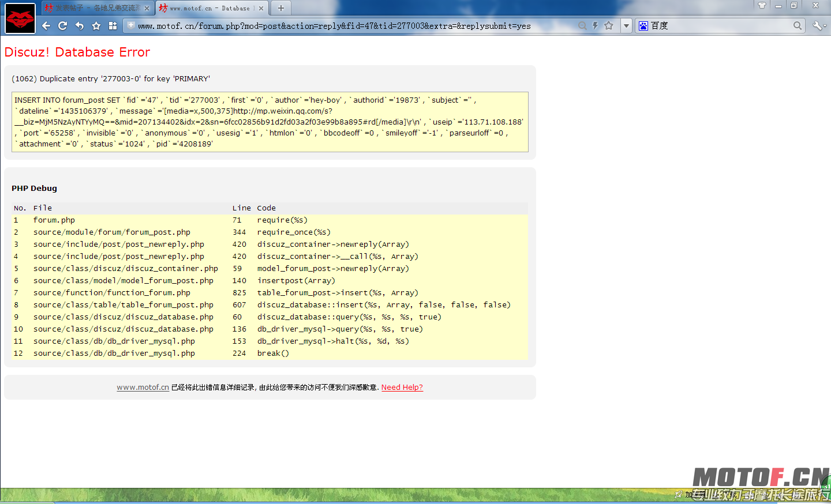
Task: Open the skin t-shirt icon
Action: pyautogui.click(x=762, y=5)
